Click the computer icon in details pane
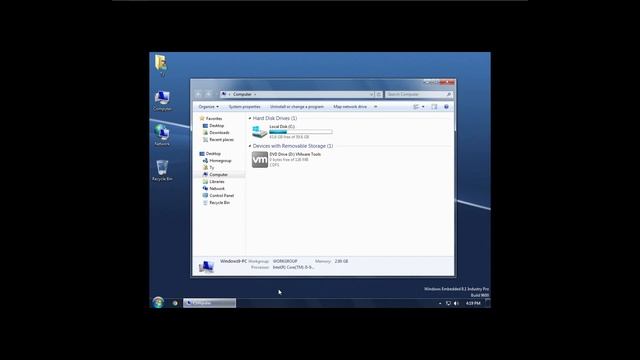640x360 pixels. click(206, 266)
